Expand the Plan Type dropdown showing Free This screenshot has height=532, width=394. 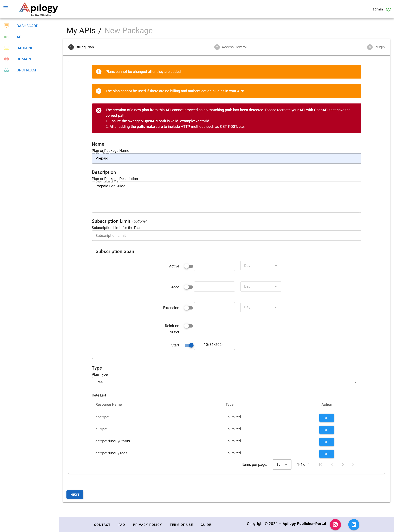point(226,382)
